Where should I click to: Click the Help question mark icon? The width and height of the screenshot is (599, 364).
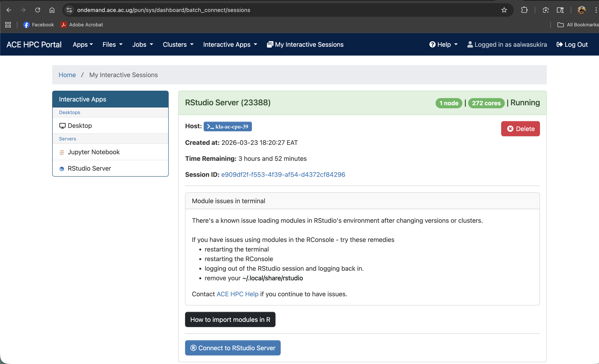coord(433,44)
